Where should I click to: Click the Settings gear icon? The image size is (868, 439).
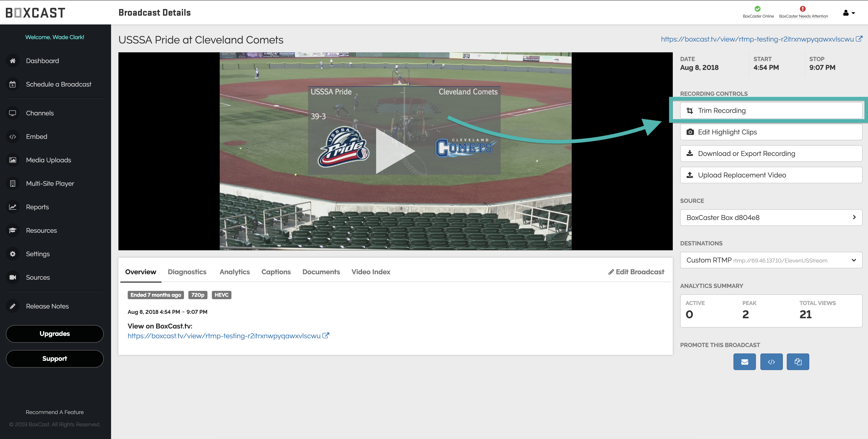(x=12, y=254)
